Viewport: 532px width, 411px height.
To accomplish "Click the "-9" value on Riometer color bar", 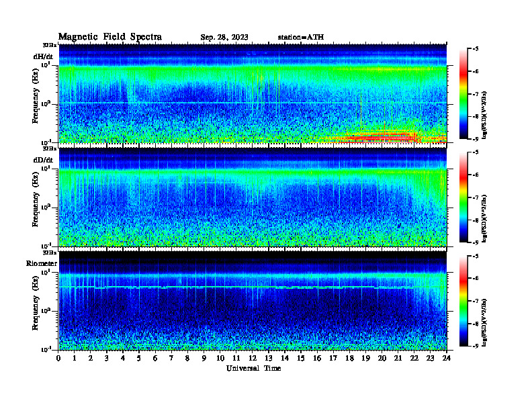I will coord(476,346).
